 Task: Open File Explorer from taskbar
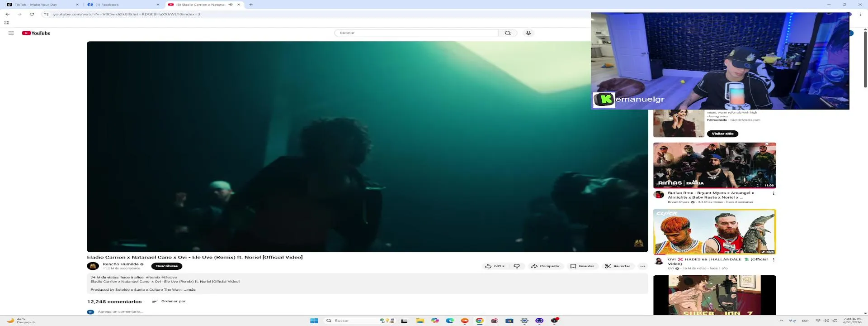click(x=420, y=321)
